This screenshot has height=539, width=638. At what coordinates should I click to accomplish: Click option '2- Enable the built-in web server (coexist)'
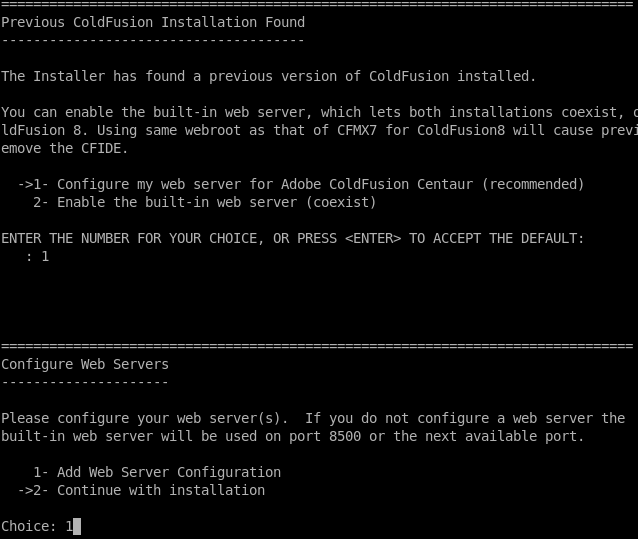point(205,202)
